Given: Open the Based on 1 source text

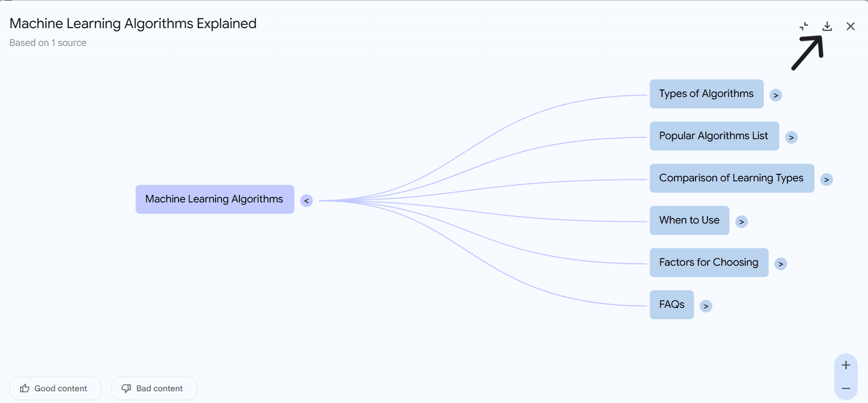Looking at the screenshot, I should pos(48,43).
